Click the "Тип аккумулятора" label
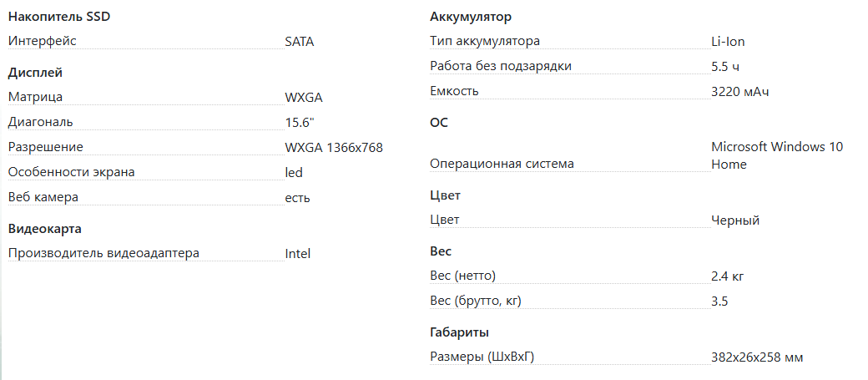 click(x=485, y=40)
